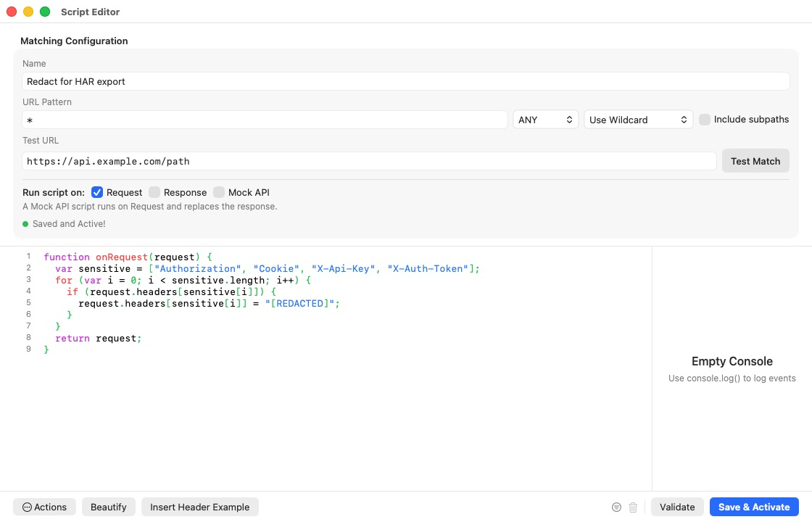Click line number 9 in gutter
Viewport: 812px width, 522px height.
click(28, 349)
